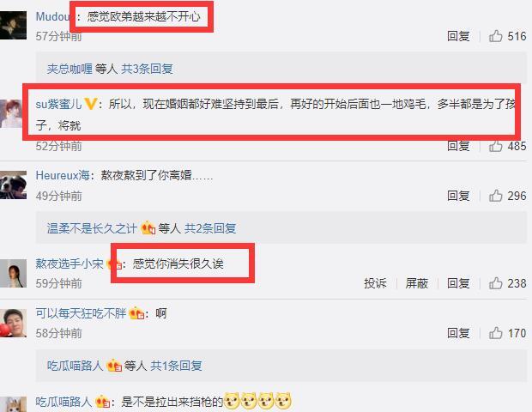This screenshot has height=412, width=532.
Task: Expand 共2条回复 under Heureux海's comment
Action: [210, 228]
